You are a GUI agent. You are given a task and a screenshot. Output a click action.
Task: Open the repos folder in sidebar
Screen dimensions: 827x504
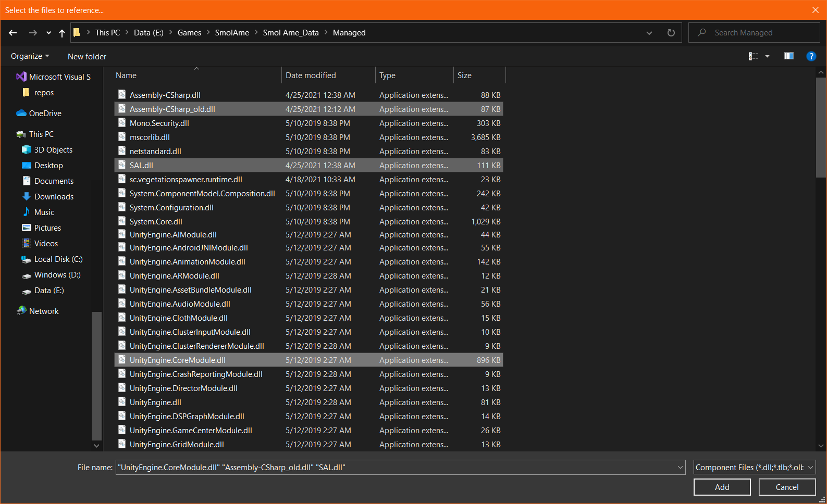tap(38, 92)
